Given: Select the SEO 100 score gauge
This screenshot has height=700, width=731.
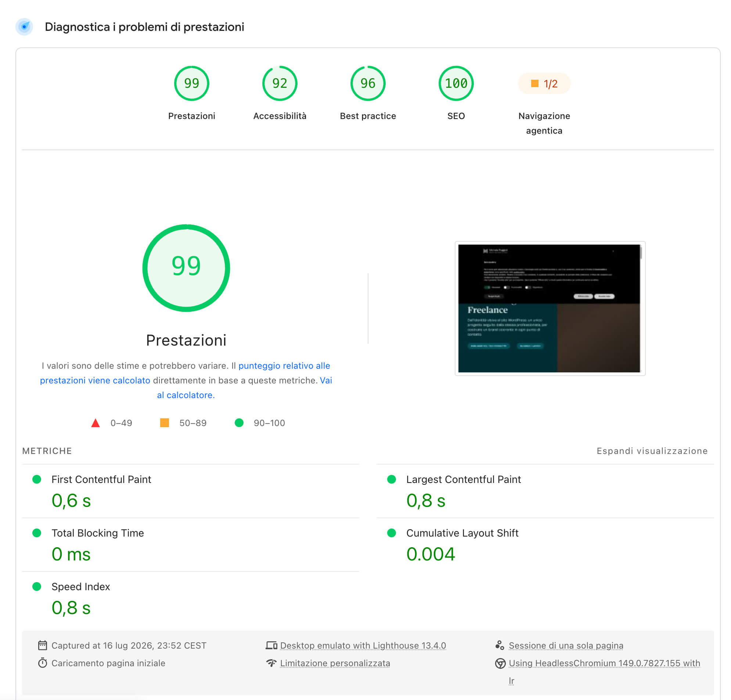Looking at the screenshot, I should click(x=456, y=83).
